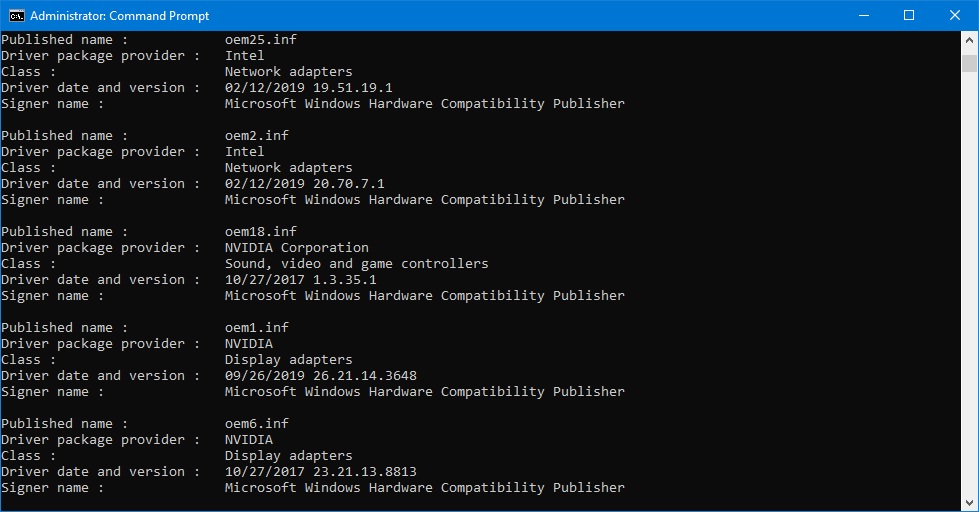The image size is (979, 512).
Task: Click Sound, video and game controllers text
Action: (x=357, y=264)
